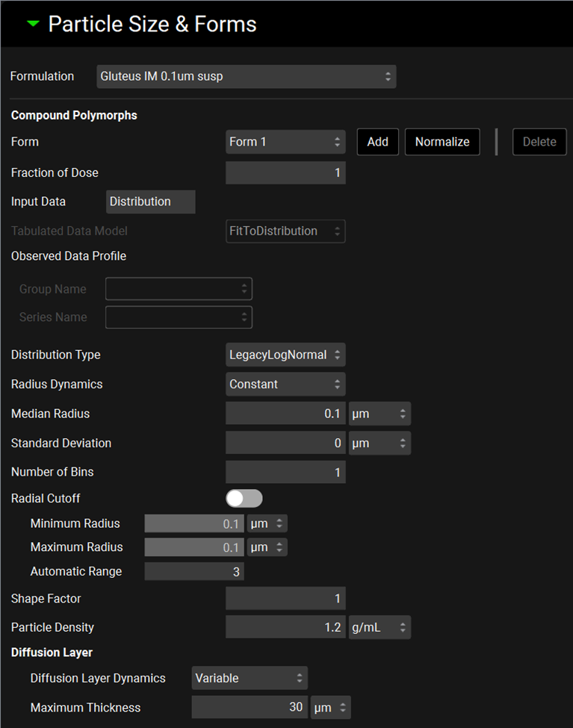Image resolution: width=573 pixels, height=728 pixels.
Task: Open the Formulation dropdown
Action: [246, 76]
